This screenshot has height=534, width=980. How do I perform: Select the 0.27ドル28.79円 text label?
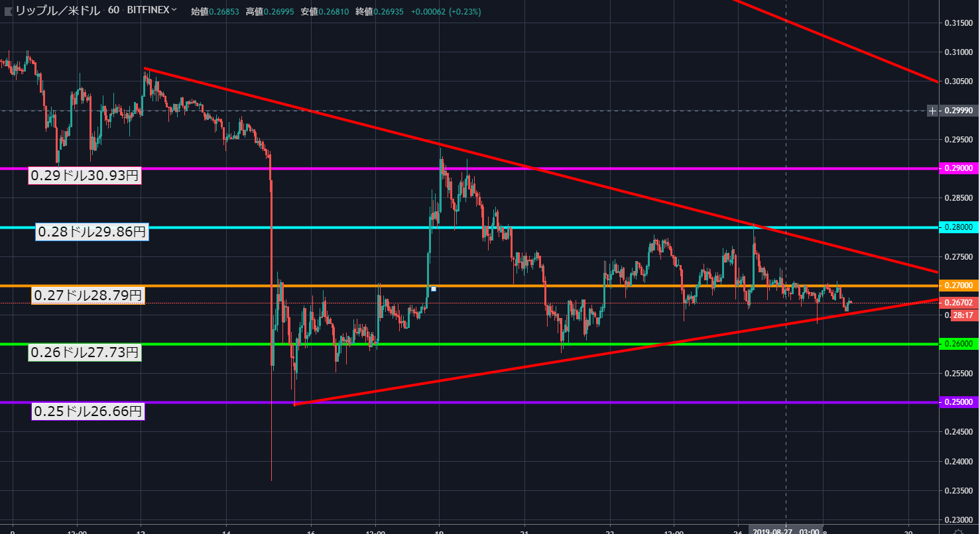[88, 295]
